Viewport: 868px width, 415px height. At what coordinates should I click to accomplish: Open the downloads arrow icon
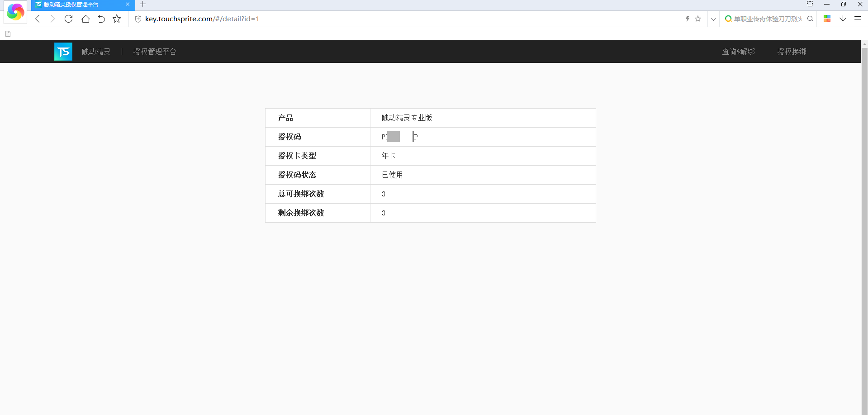843,19
